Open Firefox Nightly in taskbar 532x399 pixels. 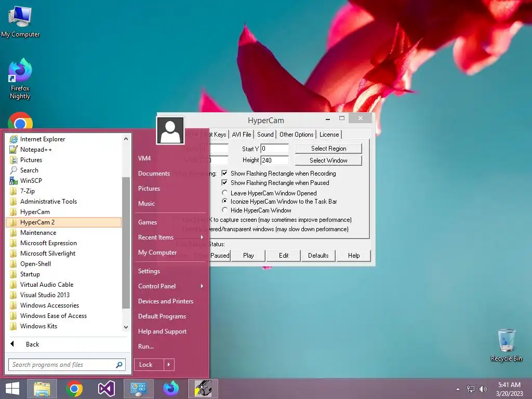click(170, 389)
